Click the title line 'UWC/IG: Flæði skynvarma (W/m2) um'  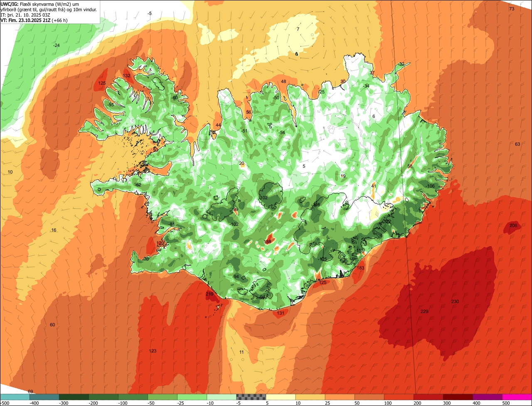(40, 4)
